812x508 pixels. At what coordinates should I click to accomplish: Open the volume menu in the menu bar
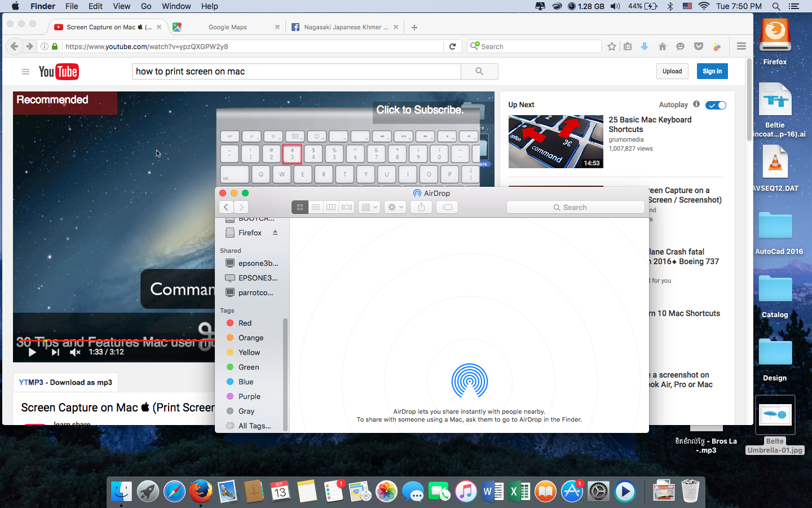(615, 6)
